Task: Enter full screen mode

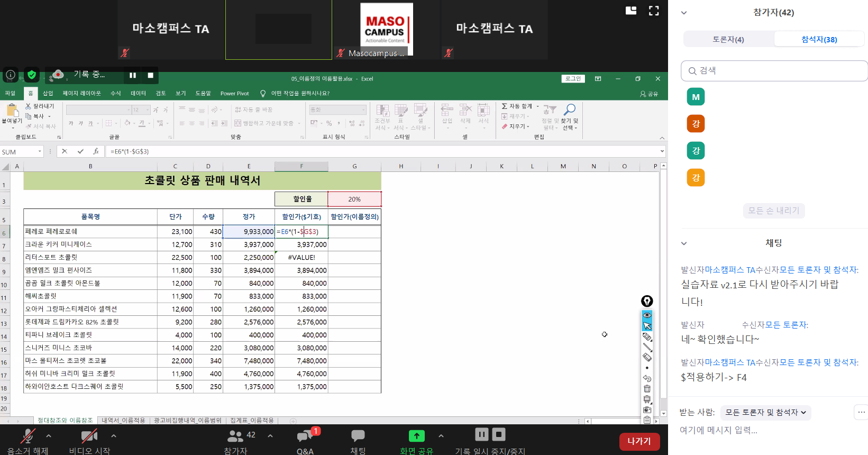Action: click(654, 11)
